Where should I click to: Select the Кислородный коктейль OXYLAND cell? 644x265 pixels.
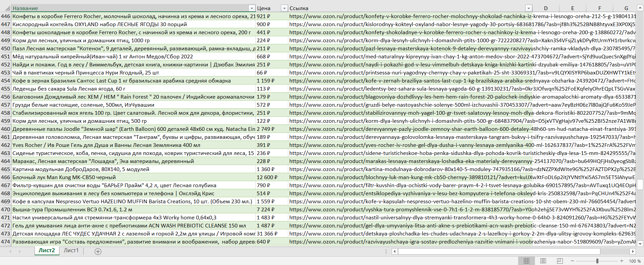(x=134, y=24)
